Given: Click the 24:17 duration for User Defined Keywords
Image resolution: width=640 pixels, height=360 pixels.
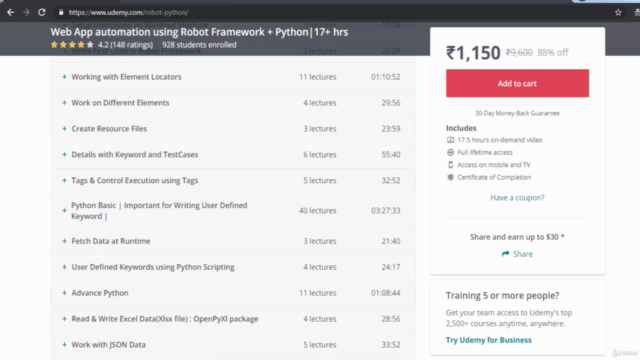Looking at the screenshot, I should pyautogui.click(x=391, y=267).
